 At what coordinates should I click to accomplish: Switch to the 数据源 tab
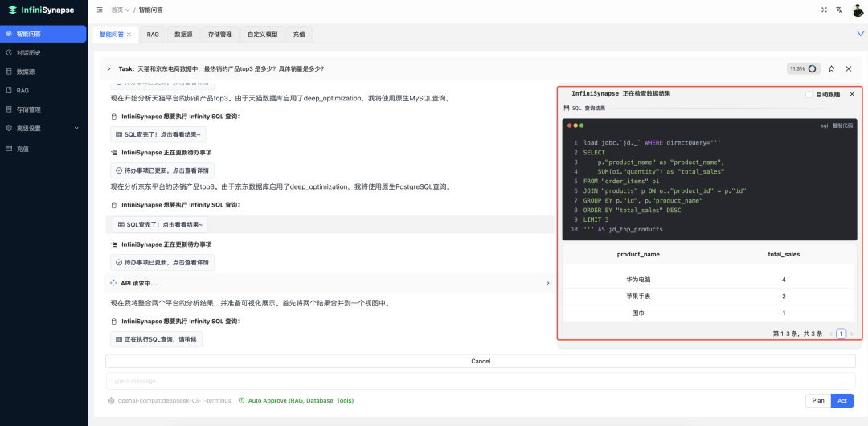(x=183, y=35)
